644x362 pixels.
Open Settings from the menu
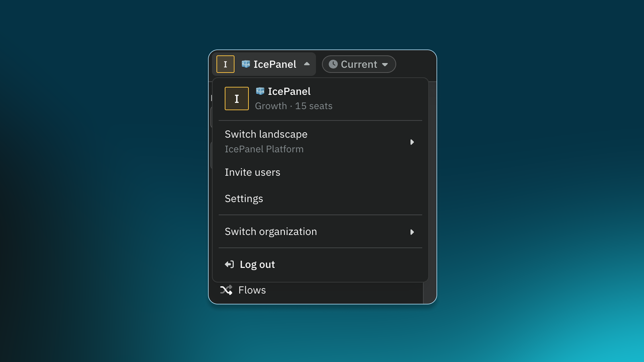pyautogui.click(x=244, y=198)
